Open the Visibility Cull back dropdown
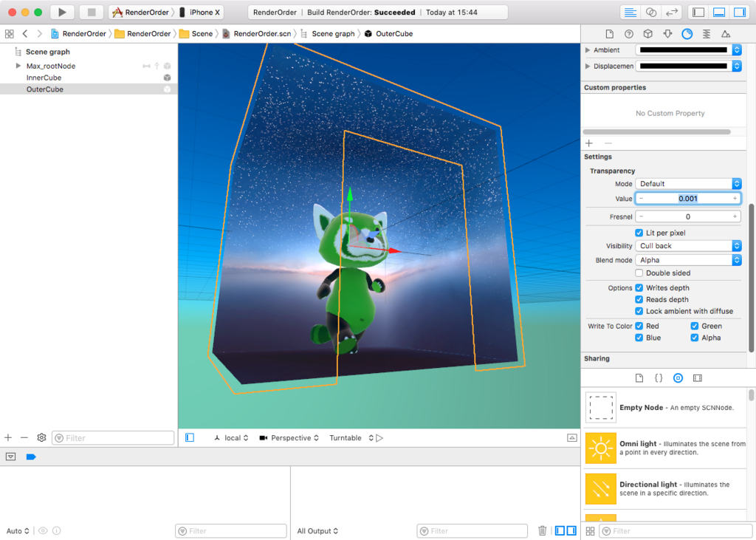The width and height of the screenshot is (756, 540). coord(688,246)
